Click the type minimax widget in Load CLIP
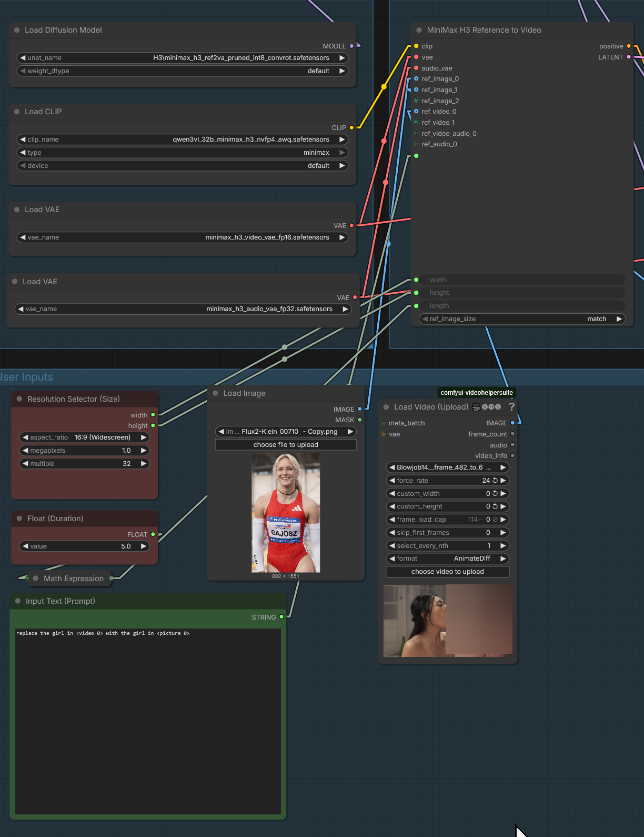 [183, 153]
